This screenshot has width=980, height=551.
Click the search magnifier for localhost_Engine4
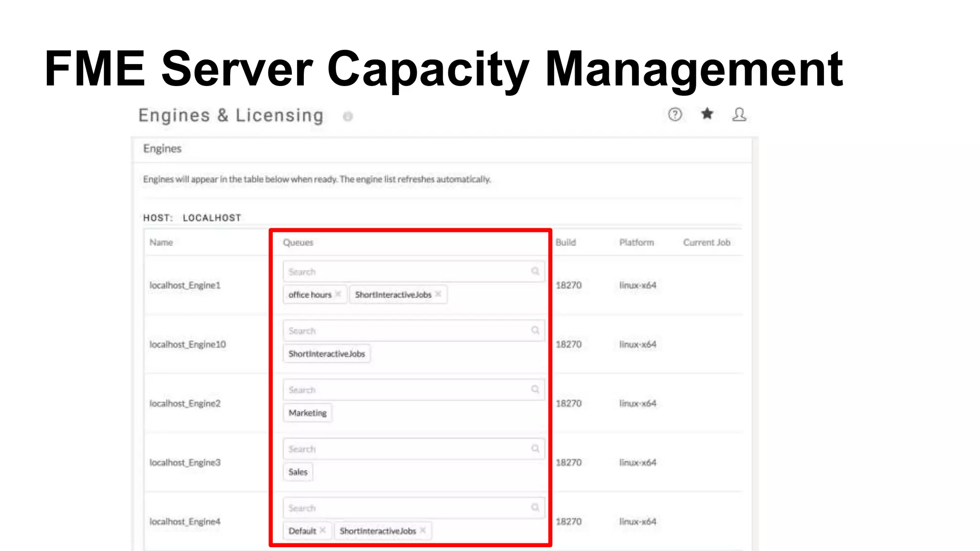click(x=535, y=507)
